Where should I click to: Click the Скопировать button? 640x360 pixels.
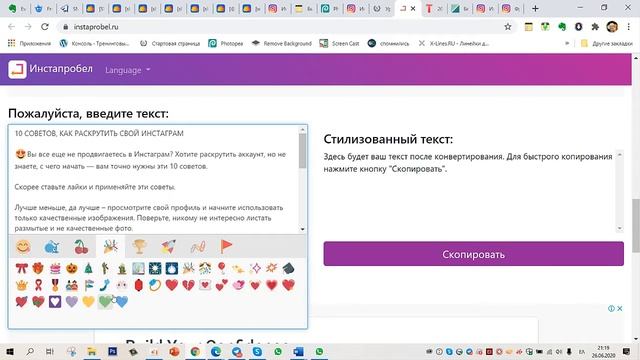click(473, 254)
